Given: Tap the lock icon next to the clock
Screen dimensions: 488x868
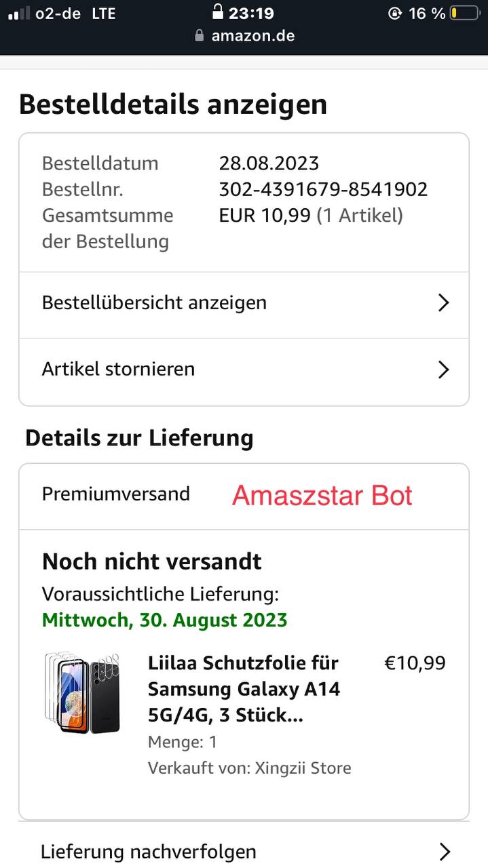Looking at the screenshot, I should (217, 12).
